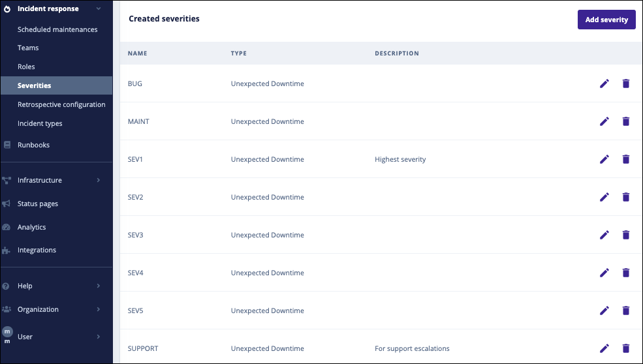Expand the Help submenu arrow
The height and width of the screenshot is (364, 643).
[99, 286]
